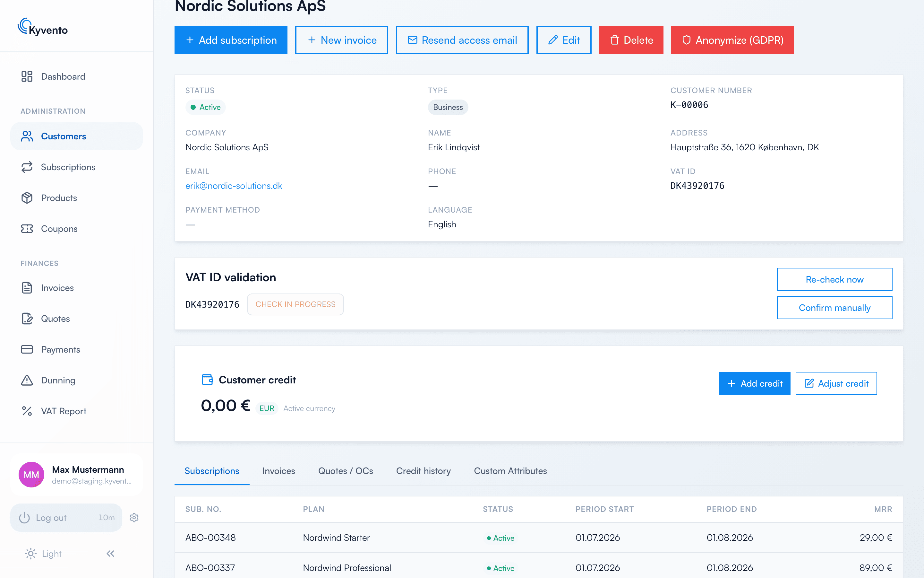
Task: Click the SUB. NO. column header
Action: (203, 509)
